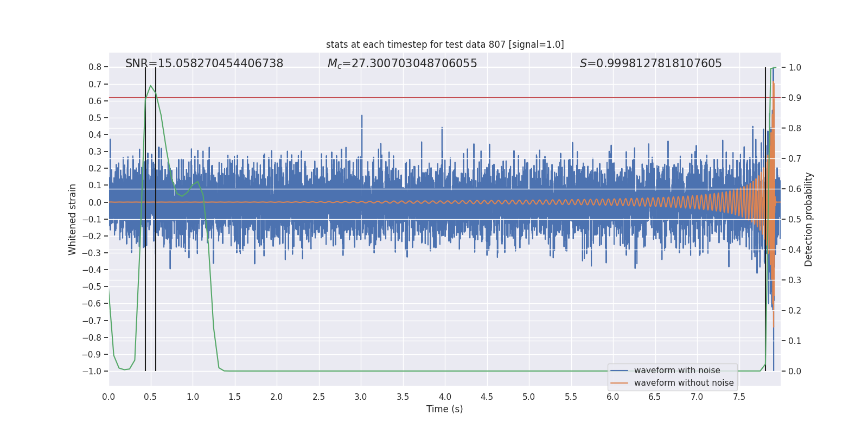Select the 'waveform without noise' legend label
The width and height of the screenshot is (868, 434).
[x=684, y=383]
